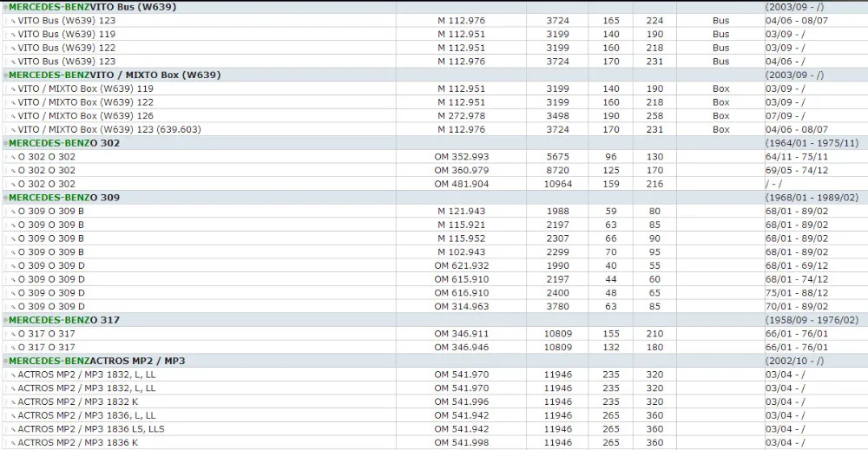Click displacement value 10964
Screen dimensions: 868x450
click(x=557, y=184)
